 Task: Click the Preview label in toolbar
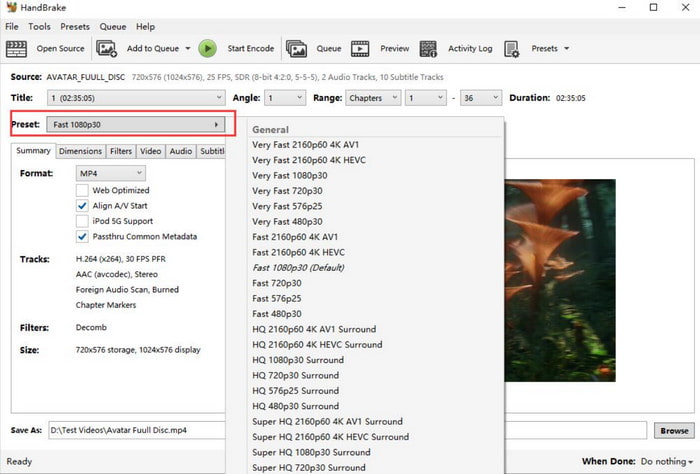(x=395, y=49)
